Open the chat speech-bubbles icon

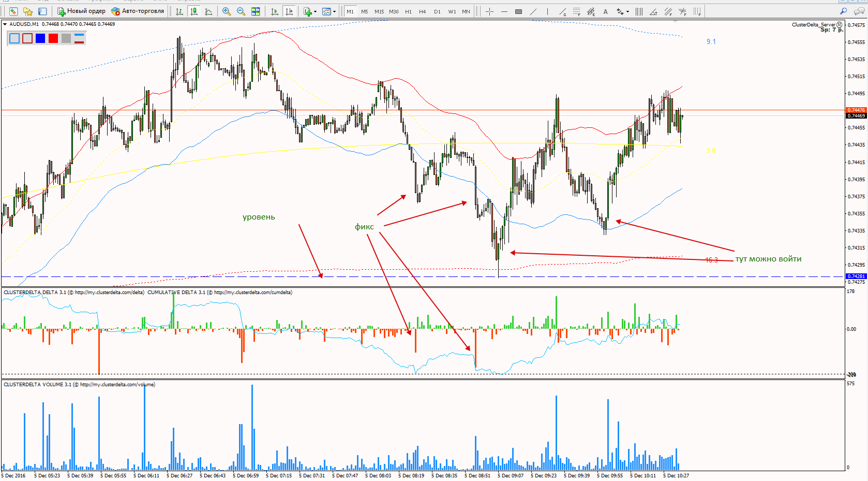pyautogui.click(x=859, y=11)
